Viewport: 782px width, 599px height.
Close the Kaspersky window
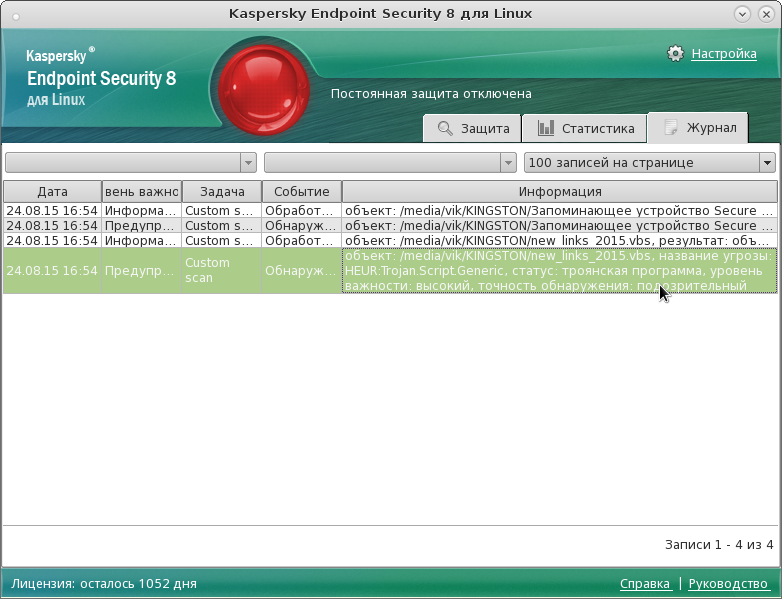[766, 14]
